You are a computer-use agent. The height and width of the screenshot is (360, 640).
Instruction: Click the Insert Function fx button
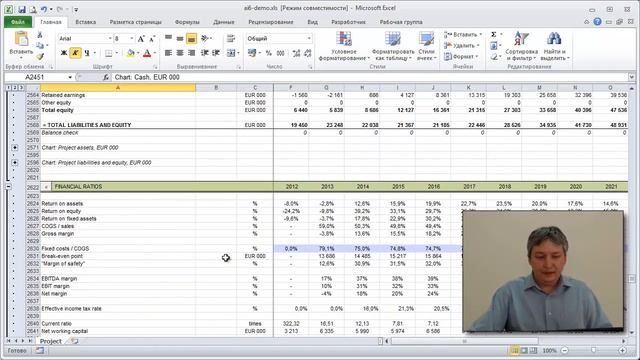(x=106, y=77)
